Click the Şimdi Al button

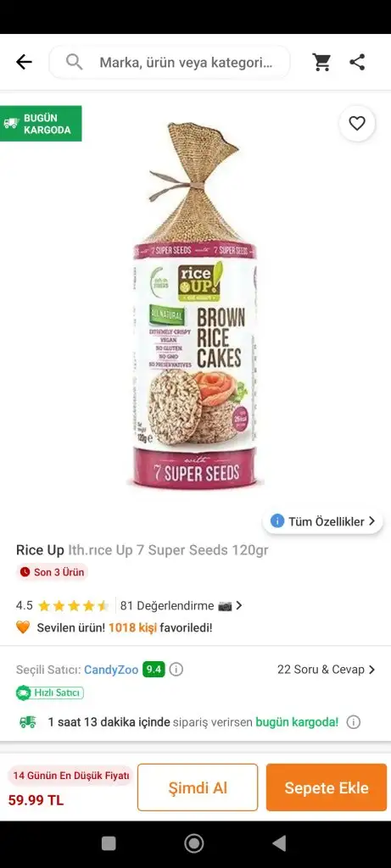click(198, 787)
